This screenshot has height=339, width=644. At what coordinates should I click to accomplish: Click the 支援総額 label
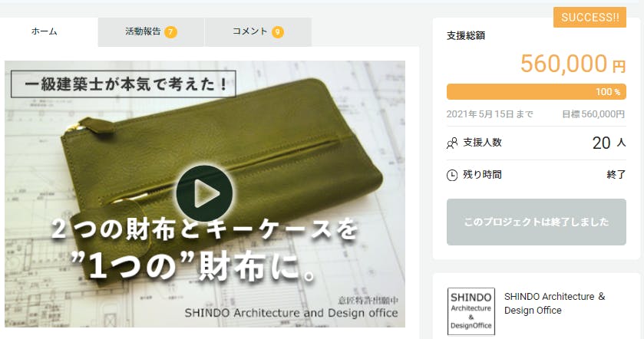(x=466, y=36)
